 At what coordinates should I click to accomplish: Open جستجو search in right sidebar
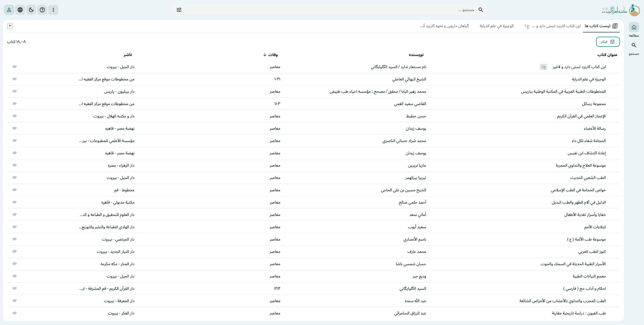pos(634,45)
